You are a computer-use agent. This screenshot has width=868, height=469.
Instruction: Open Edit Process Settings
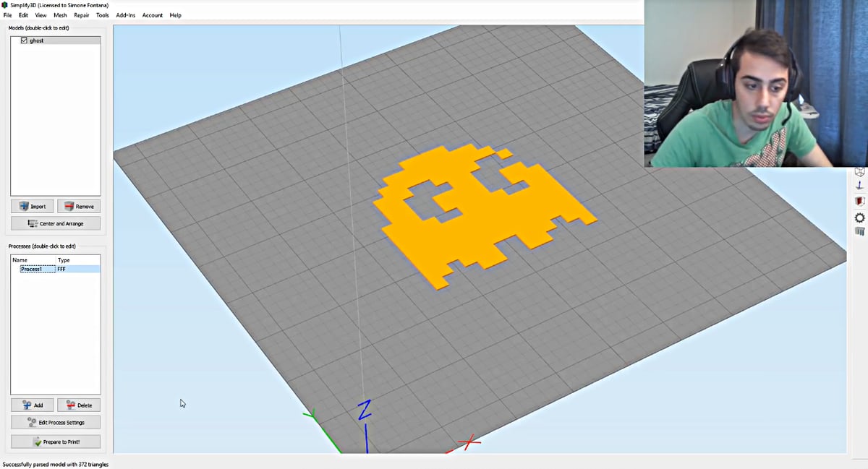[56, 422]
